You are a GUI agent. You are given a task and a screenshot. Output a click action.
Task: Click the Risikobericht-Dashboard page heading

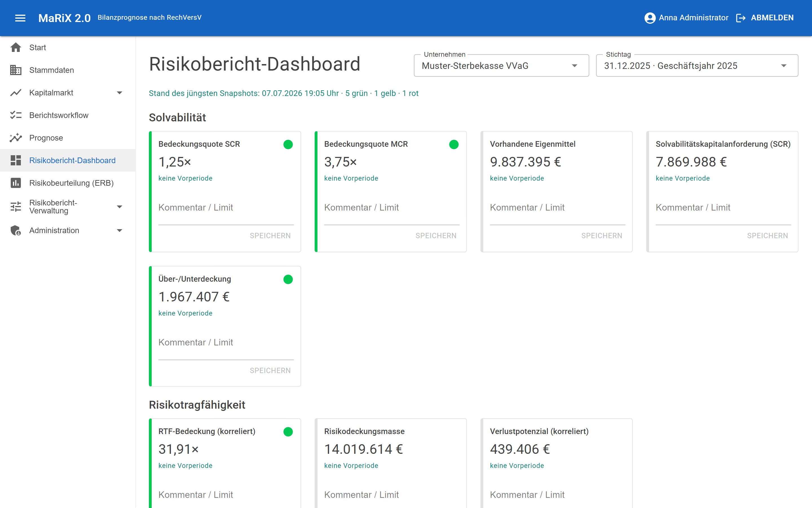(255, 64)
